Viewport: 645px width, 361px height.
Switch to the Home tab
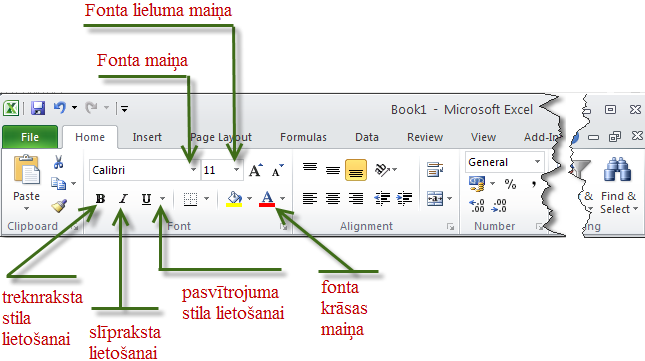point(90,137)
